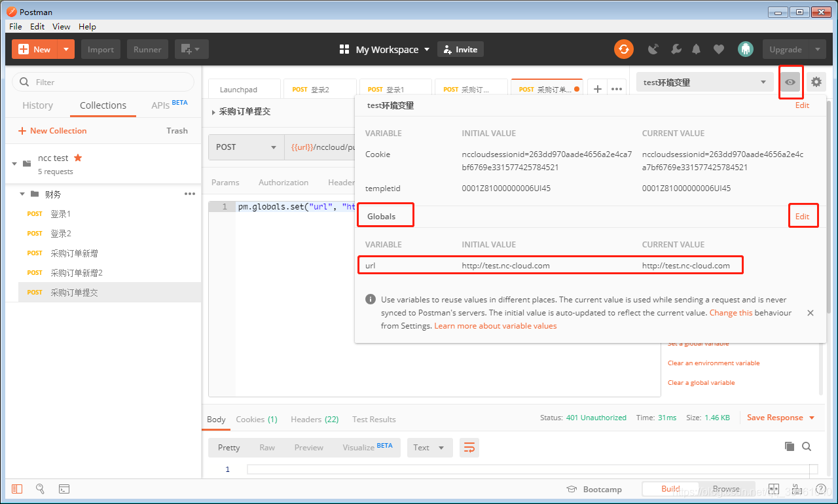Click the satellite capture requests icon
Image resolution: width=838 pixels, height=504 pixels.
click(653, 49)
